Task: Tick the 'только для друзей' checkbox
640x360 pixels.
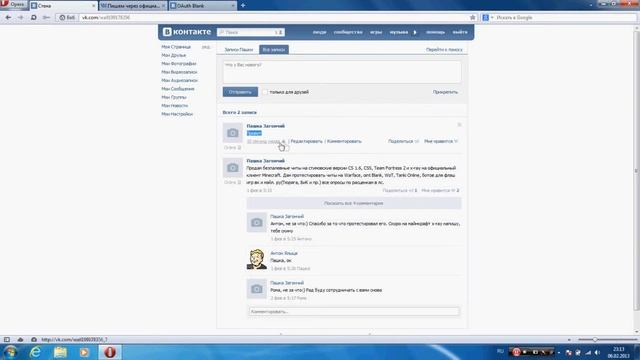Action: (265, 92)
